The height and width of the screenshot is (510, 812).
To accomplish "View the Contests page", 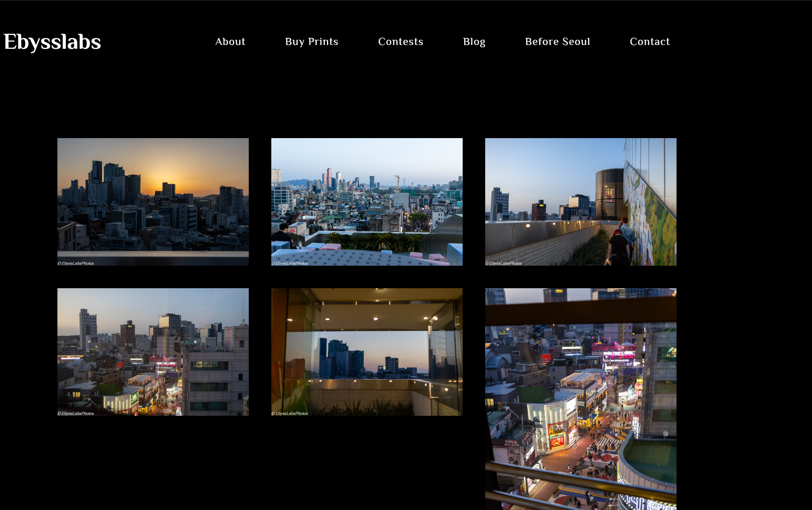I will pyautogui.click(x=400, y=42).
